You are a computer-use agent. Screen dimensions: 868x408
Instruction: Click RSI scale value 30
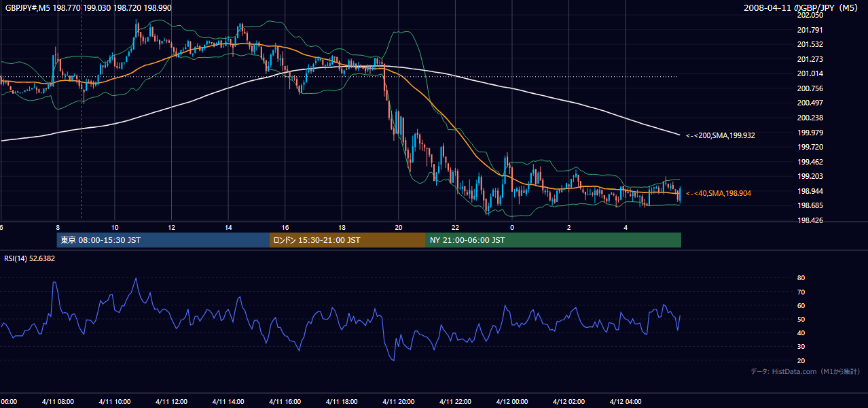801,347
